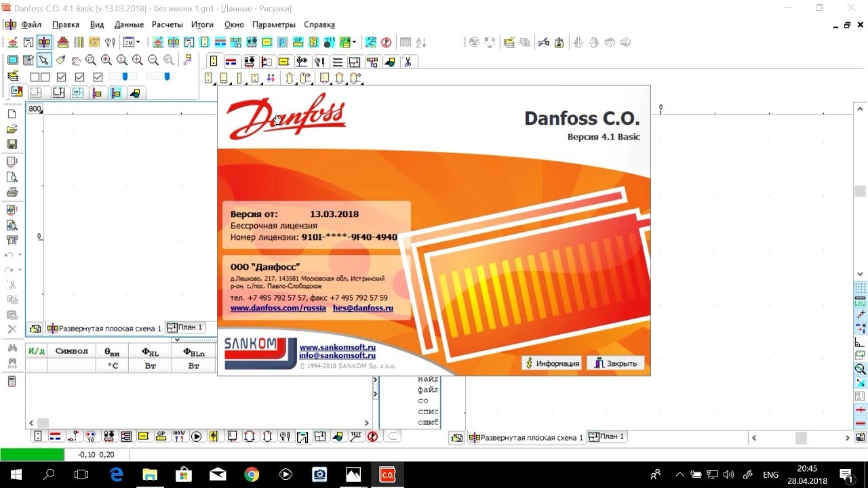Click the ENG language indicator

tap(770, 474)
